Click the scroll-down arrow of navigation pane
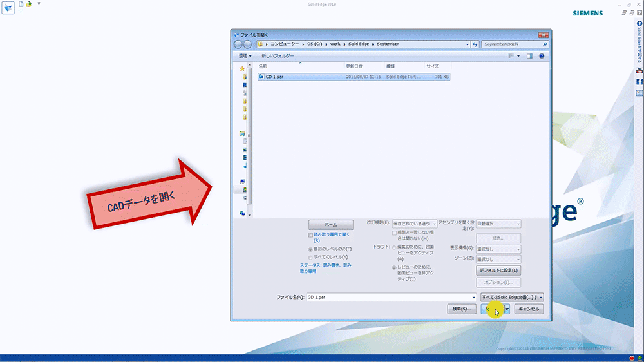644x362 pixels. pos(249,215)
